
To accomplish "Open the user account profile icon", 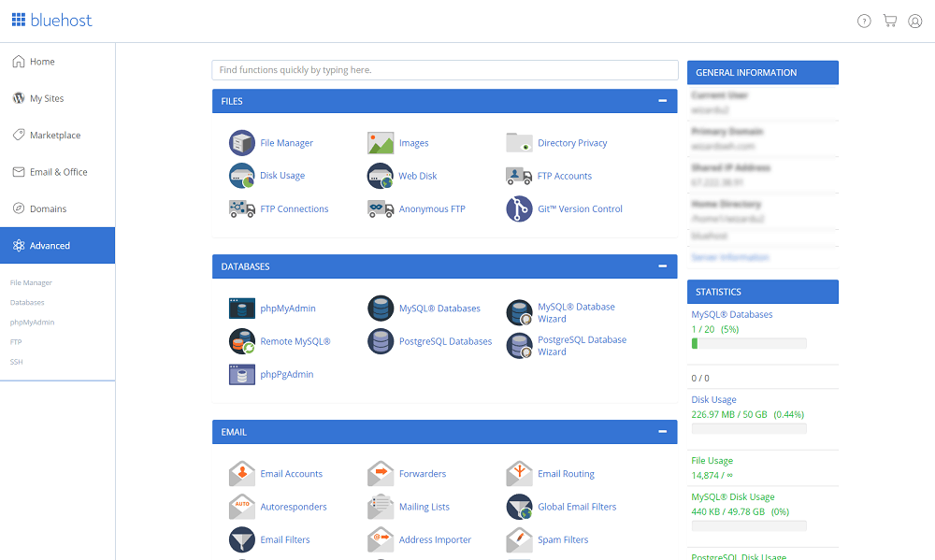I will 914,21.
